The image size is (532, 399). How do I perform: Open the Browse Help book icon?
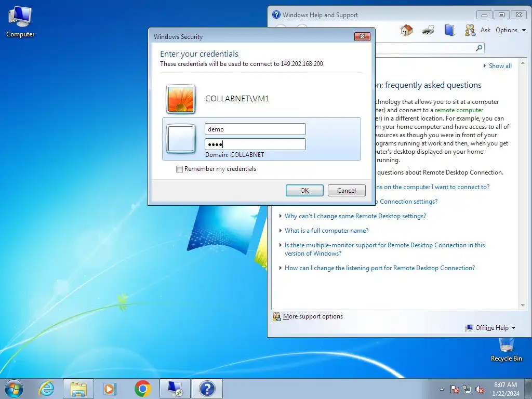click(449, 30)
